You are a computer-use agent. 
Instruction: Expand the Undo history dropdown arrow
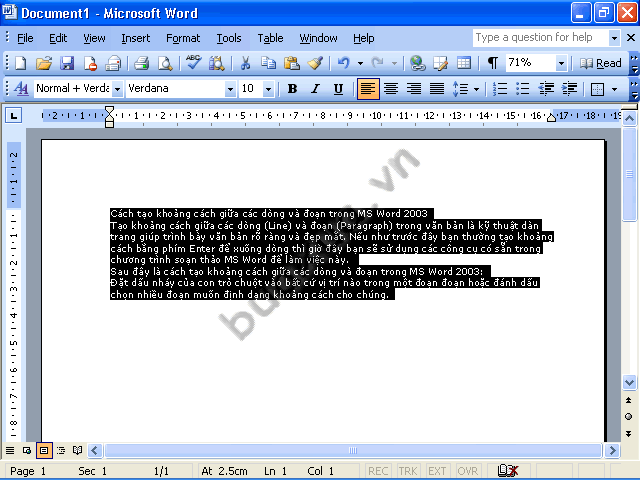[x=360, y=63]
